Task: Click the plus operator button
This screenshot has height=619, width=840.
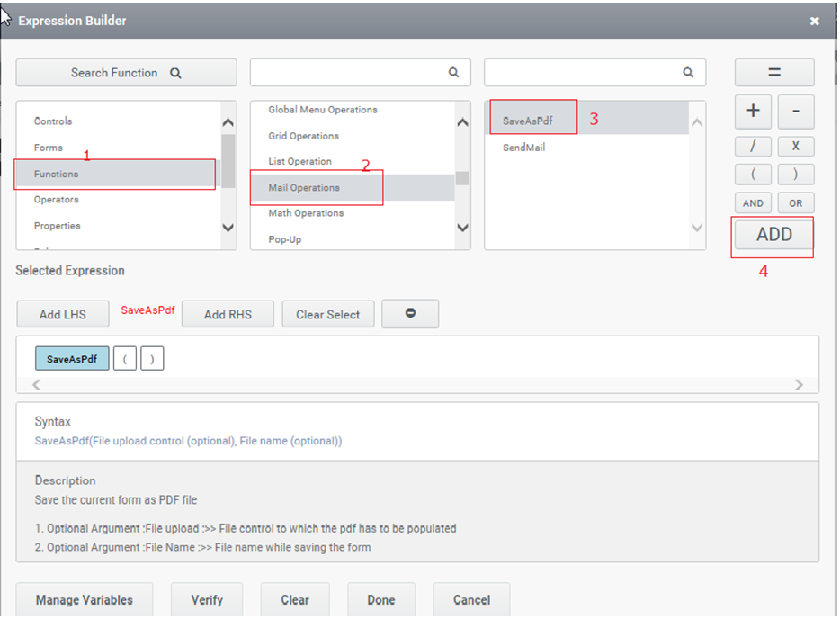Action: coord(753,112)
